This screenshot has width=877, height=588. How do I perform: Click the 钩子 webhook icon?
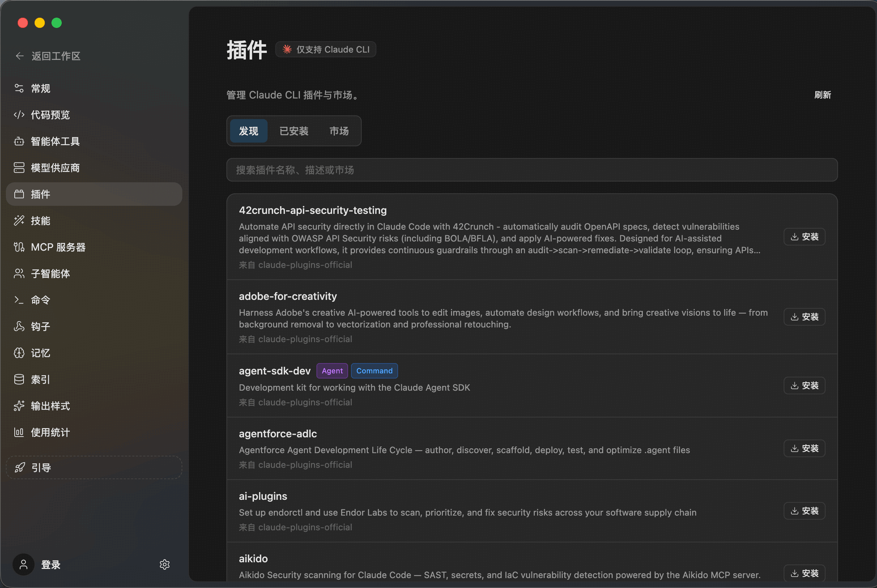pos(19,327)
